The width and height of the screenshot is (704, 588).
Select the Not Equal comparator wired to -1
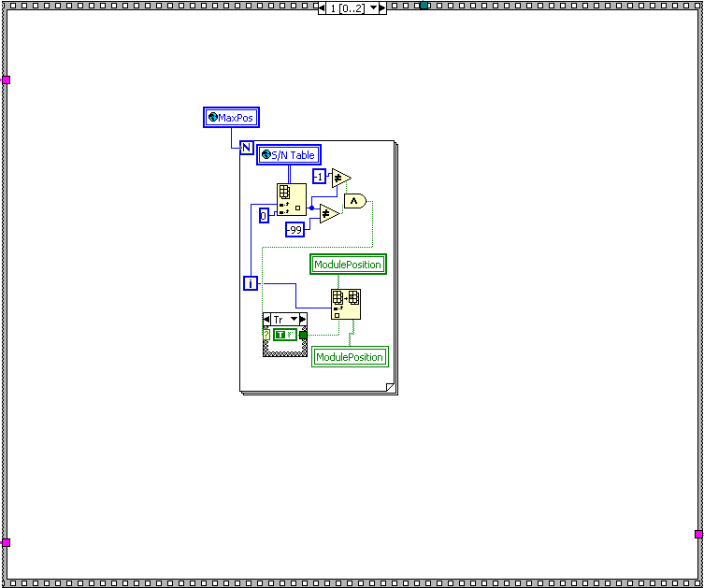coord(340,178)
